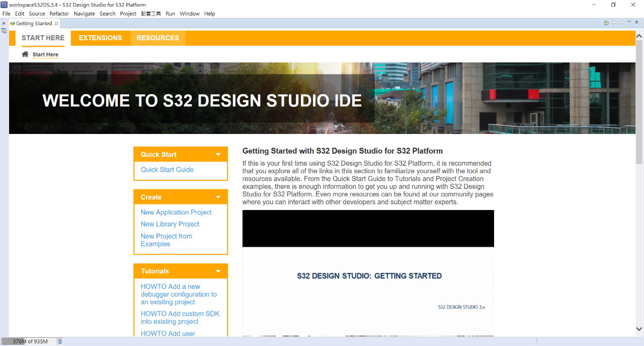Screen dimensions: 644x346
Task: Collapse the Quick Start section
Action: pos(218,155)
